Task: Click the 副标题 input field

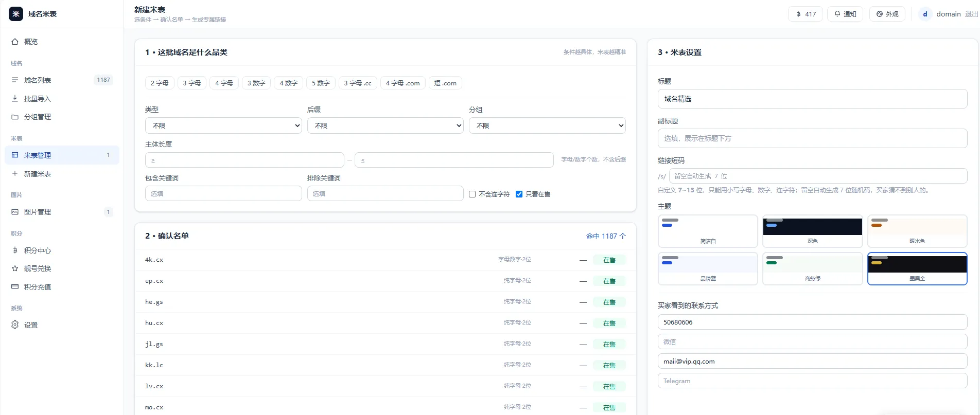Action: [x=812, y=138]
